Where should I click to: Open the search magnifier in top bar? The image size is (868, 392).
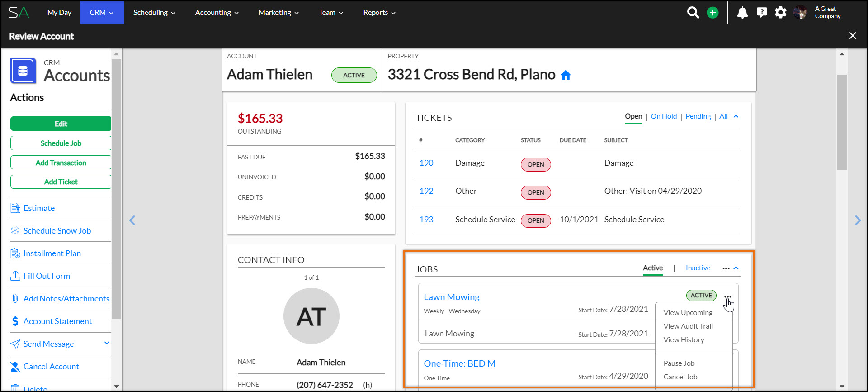693,12
